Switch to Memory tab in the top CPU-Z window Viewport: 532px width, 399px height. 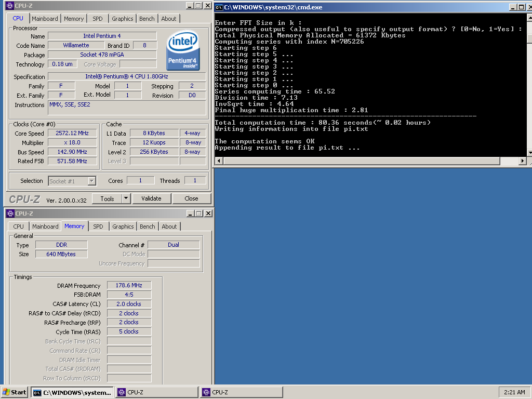pos(74,19)
